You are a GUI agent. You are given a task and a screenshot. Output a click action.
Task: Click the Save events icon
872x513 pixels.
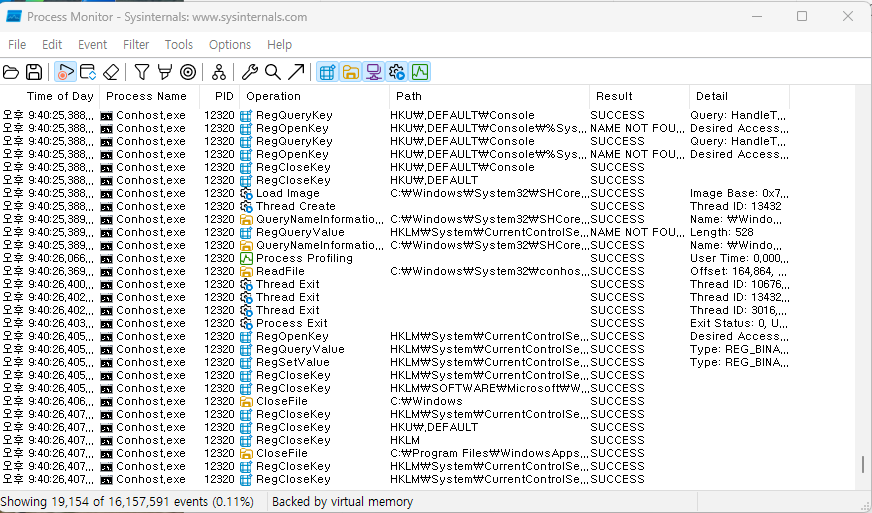[x=34, y=72]
